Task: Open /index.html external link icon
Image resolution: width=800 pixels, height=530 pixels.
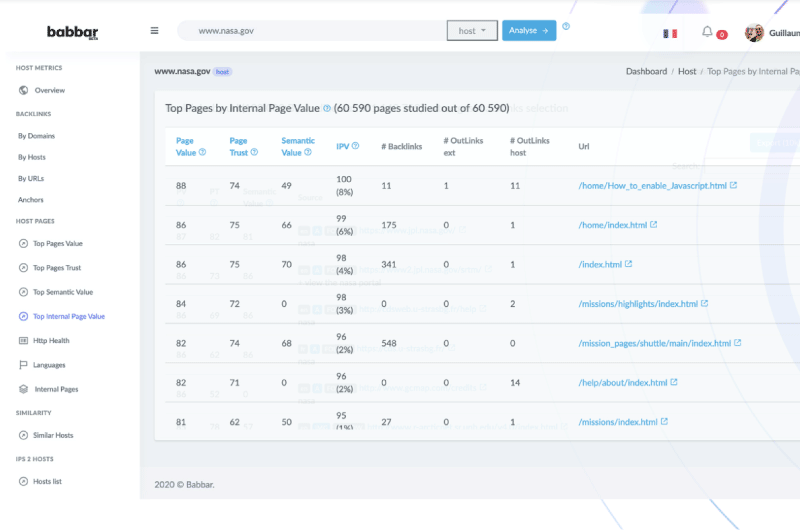Action: 629,264
